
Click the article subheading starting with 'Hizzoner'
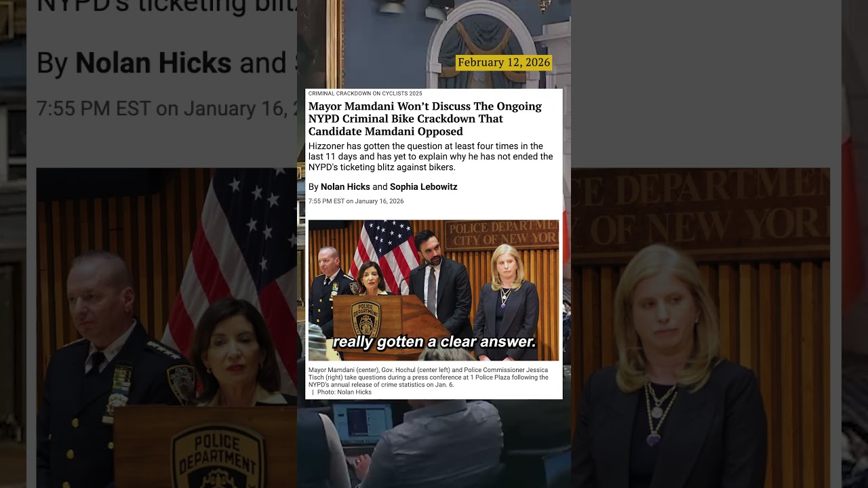coord(430,157)
